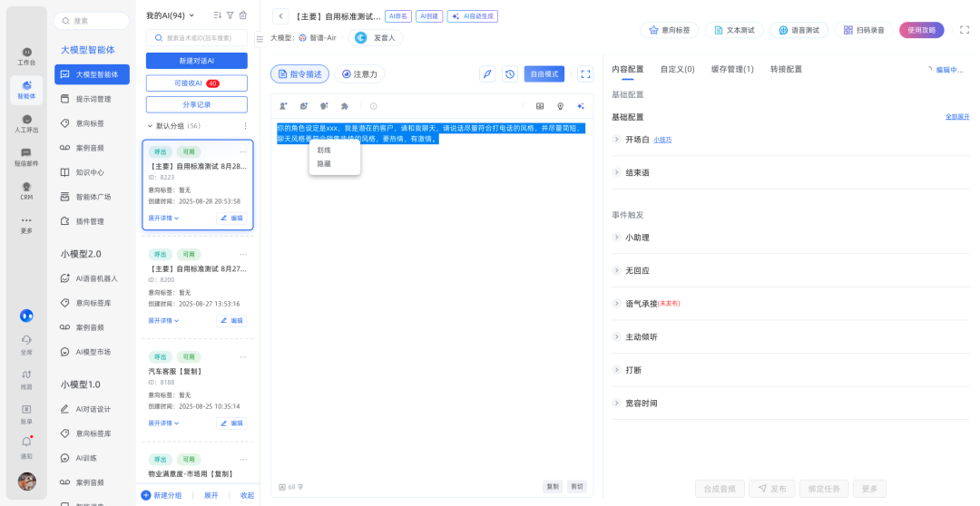Collapse the 默认分组 group
980x506 pixels.
coord(150,126)
